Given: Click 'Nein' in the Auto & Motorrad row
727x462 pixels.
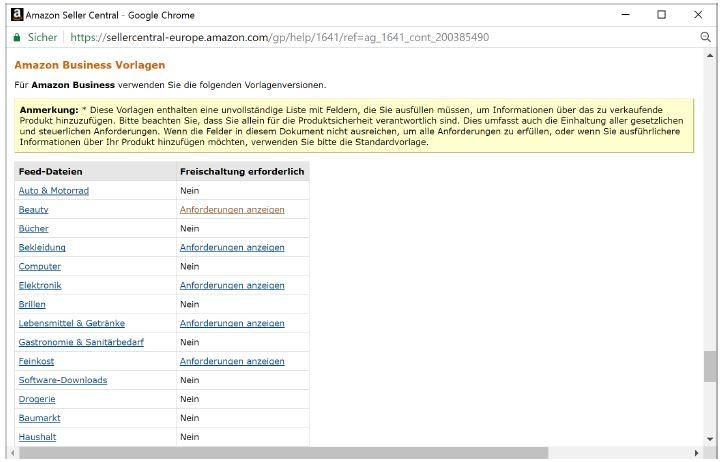Looking at the screenshot, I should point(190,191).
